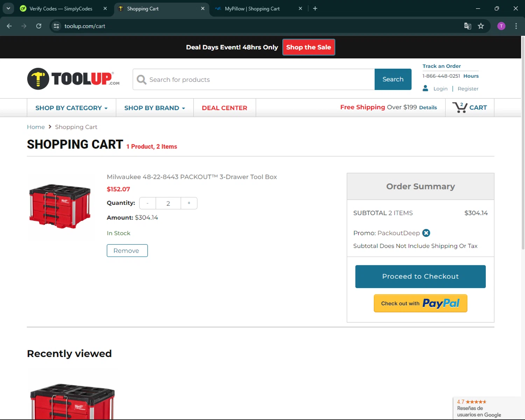Click the page vertical scrollbar
Screen dimensions: 525x420
(x=523, y=143)
